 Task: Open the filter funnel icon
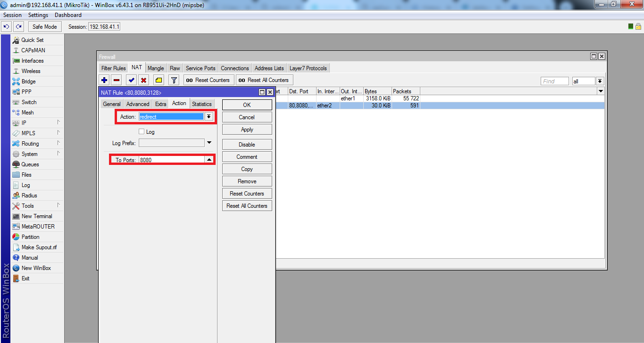[x=174, y=80]
